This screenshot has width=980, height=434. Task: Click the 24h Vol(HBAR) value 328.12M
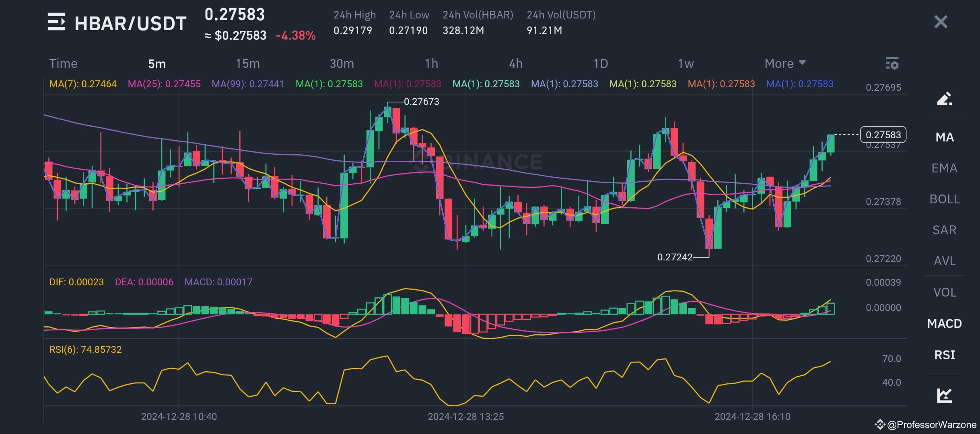tap(463, 31)
